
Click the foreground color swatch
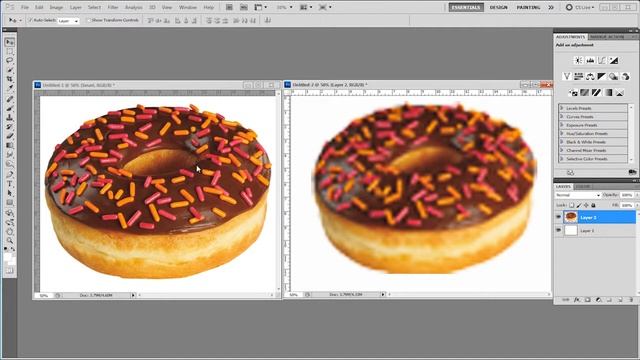pos(8,257)
